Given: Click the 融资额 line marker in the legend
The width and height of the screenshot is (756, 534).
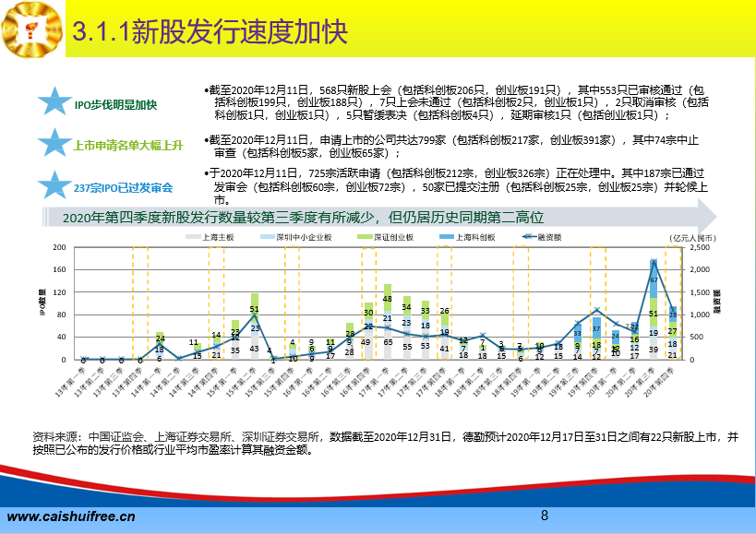Looking at the screenshot, I should (x=530, y=236).
